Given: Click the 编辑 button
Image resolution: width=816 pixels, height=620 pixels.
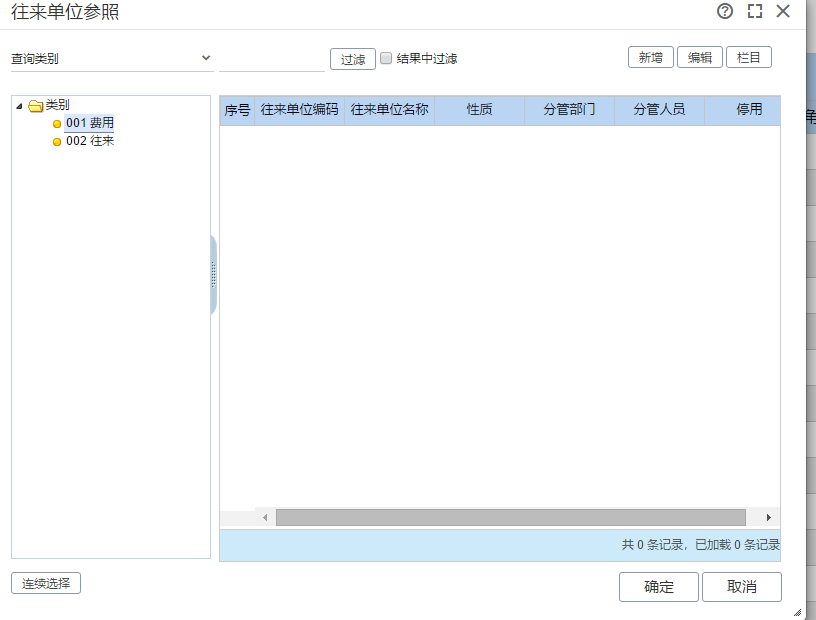Looking at the screenshot, I should 699,57.
